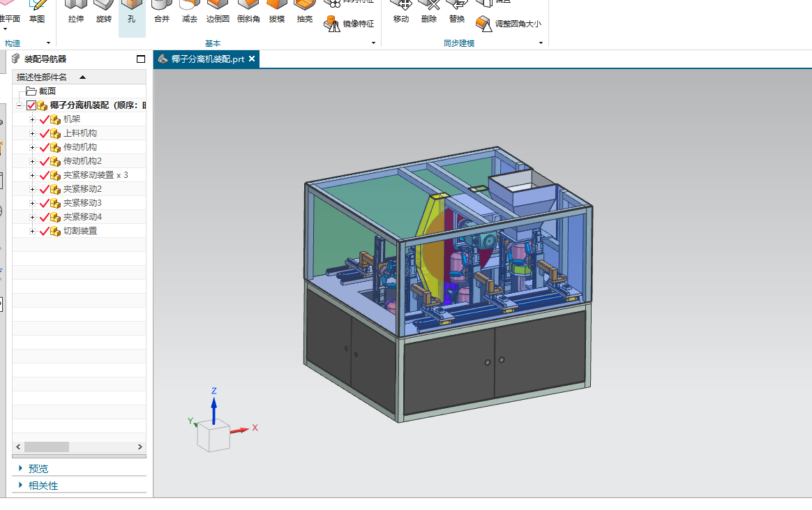
Task: Click the navigator scroll left arrow
Action: click(18, 447)
